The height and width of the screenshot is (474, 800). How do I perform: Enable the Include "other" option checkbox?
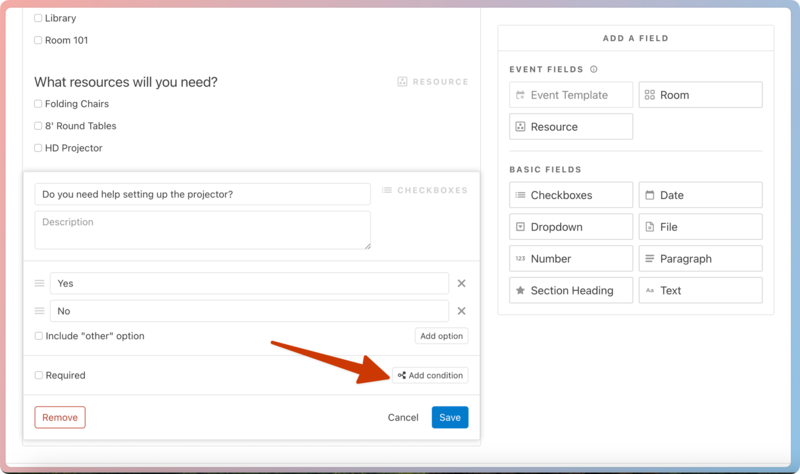[x=38, y=336]
